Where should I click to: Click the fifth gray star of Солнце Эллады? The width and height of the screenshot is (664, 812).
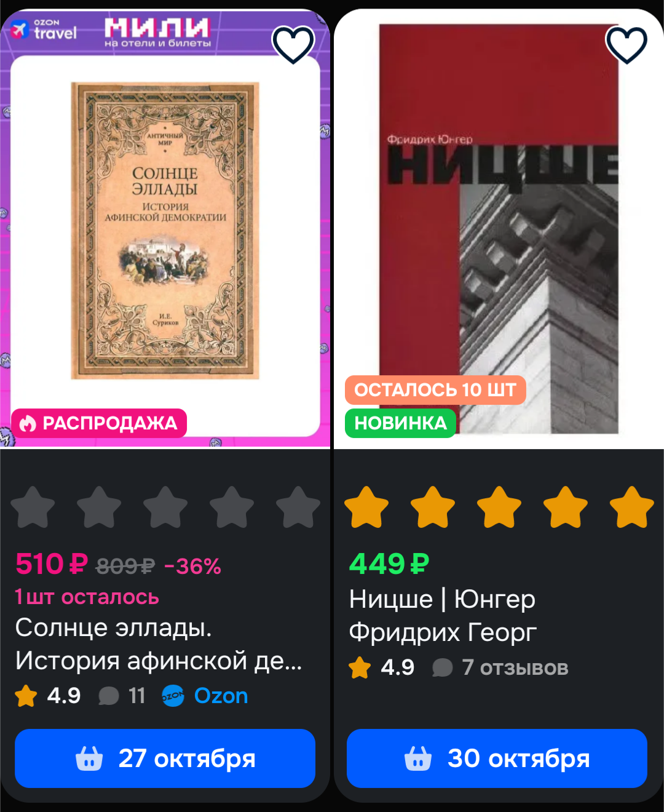coord(298,507)
